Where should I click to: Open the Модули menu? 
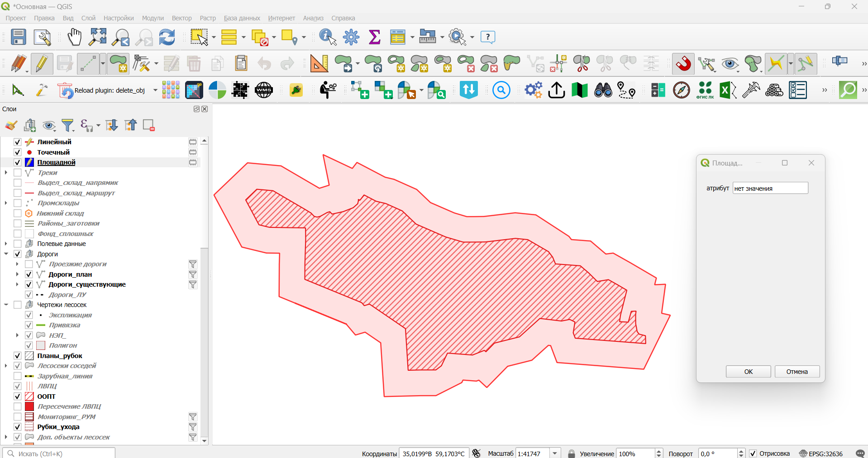click(x=153, y=18)
